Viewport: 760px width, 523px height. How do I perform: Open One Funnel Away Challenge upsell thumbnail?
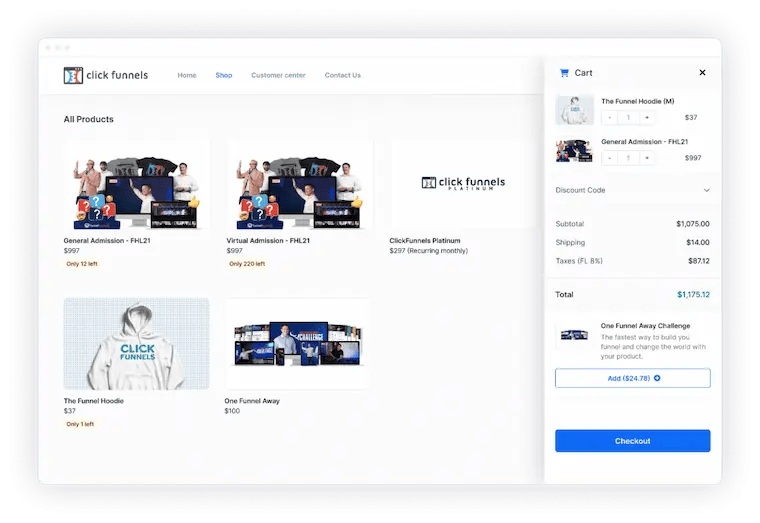click(574, 334)
